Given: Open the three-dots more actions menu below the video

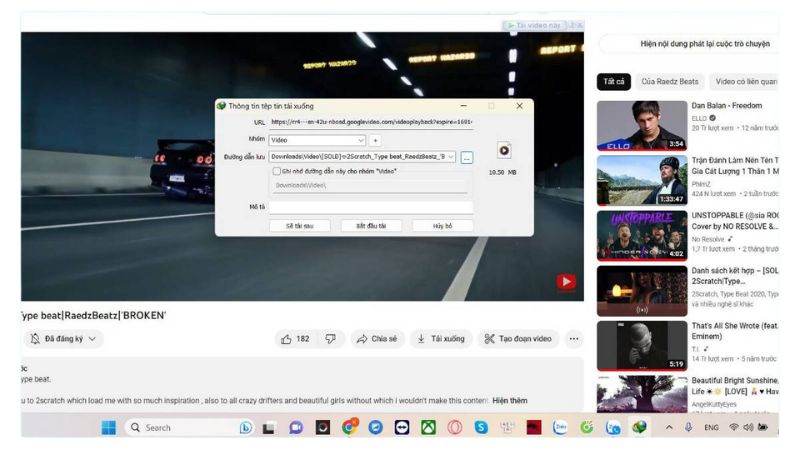Looking at the screenshot, I should click(574, 339).
